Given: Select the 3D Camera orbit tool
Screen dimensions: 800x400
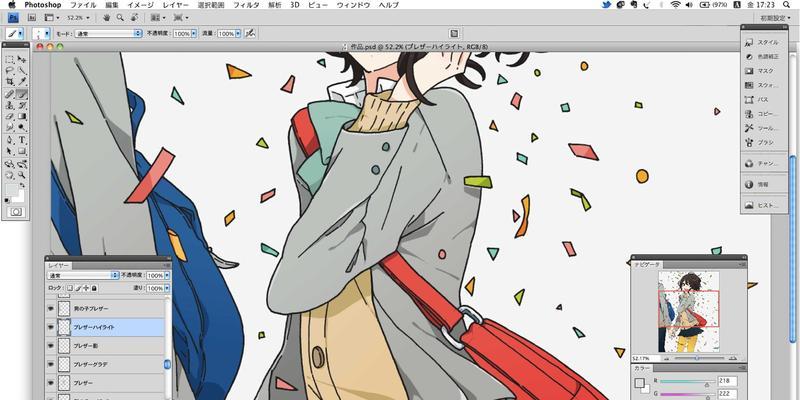Looking at the screenshot, I should [x=21, y=164].
